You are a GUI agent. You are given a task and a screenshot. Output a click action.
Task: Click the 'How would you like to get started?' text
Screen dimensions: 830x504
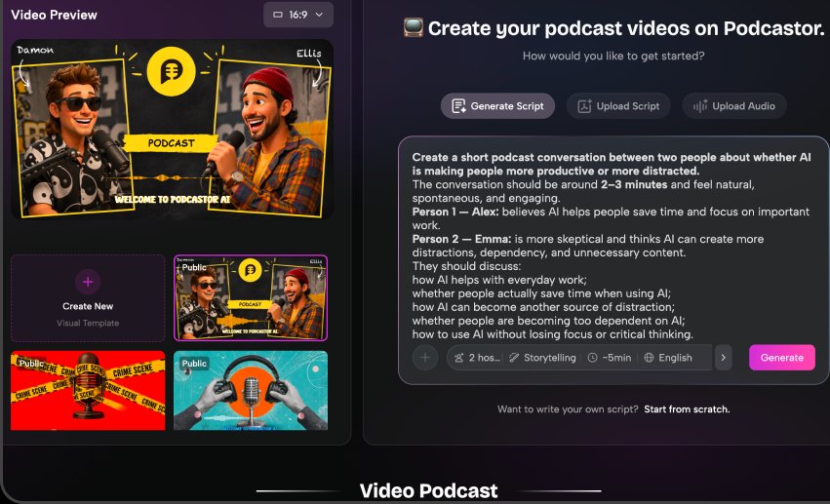pos(613,57)
